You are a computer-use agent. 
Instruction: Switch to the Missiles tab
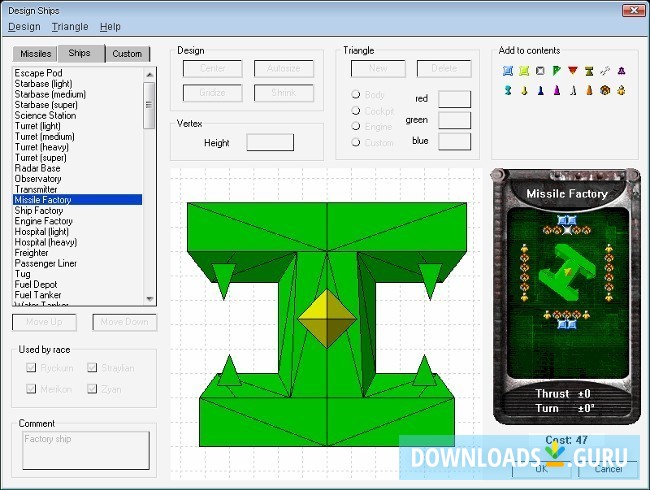[36, 54]
